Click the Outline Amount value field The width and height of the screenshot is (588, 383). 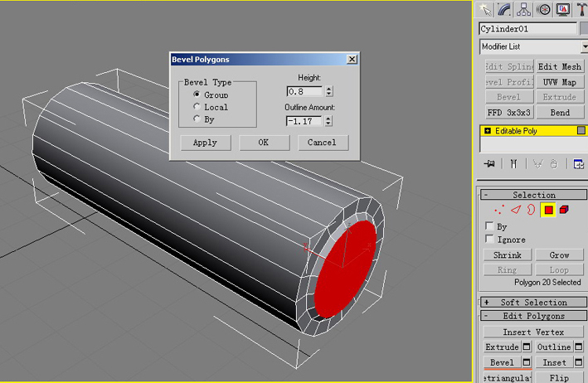(x=304, y=121)
